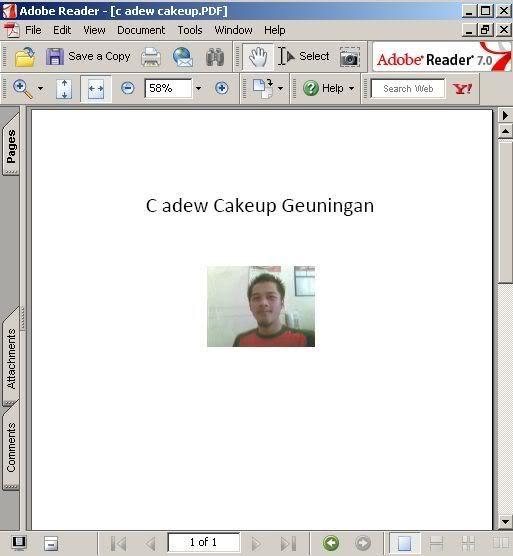Click the printer icon
Screen dimensions: 513x556
151,57
